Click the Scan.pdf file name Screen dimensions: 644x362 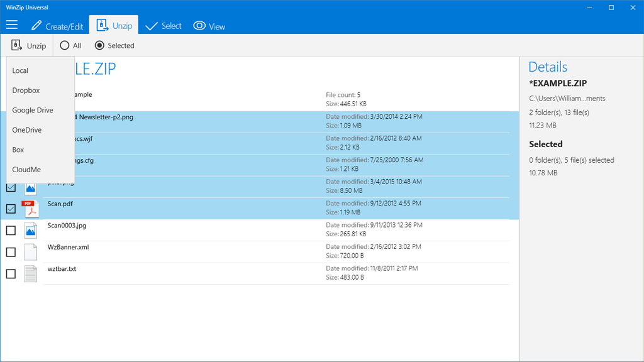click(60, 204)
